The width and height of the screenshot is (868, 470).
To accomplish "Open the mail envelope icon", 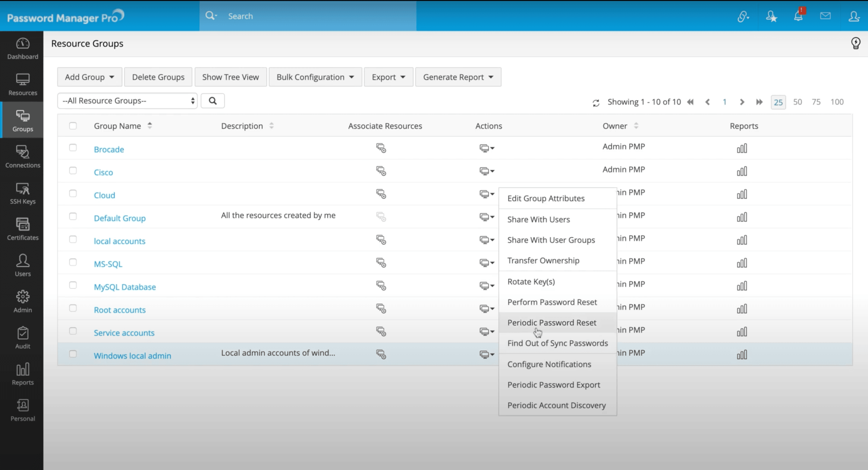I will coord(825,16).
